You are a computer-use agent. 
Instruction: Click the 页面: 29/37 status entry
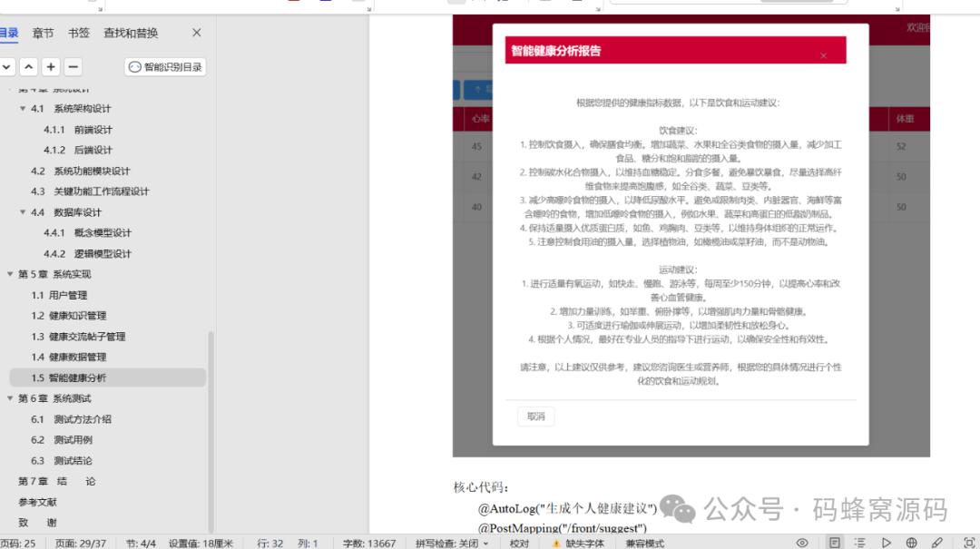(x=80, y=544)
